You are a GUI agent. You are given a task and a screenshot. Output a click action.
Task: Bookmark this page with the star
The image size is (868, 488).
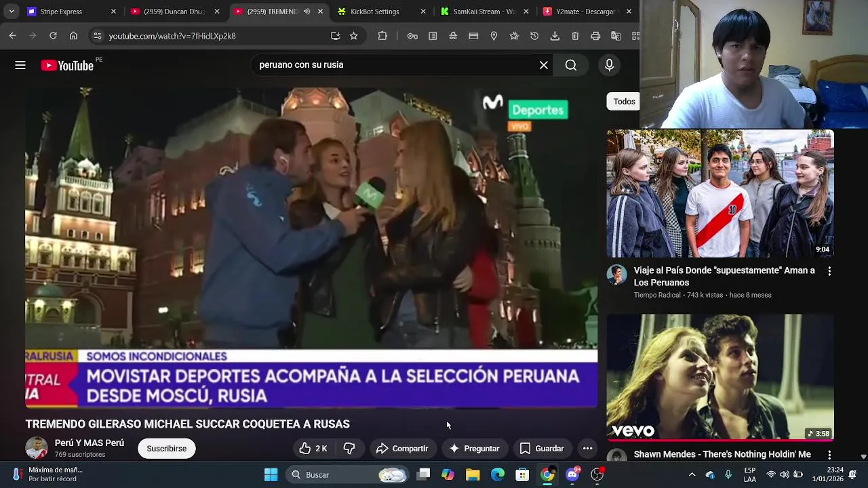(x=353, y=36)
